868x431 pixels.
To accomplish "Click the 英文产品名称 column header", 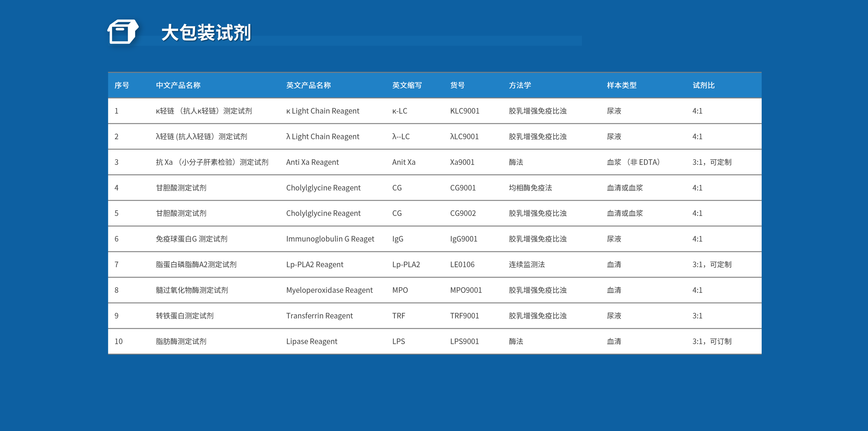I will click(308, 85).
